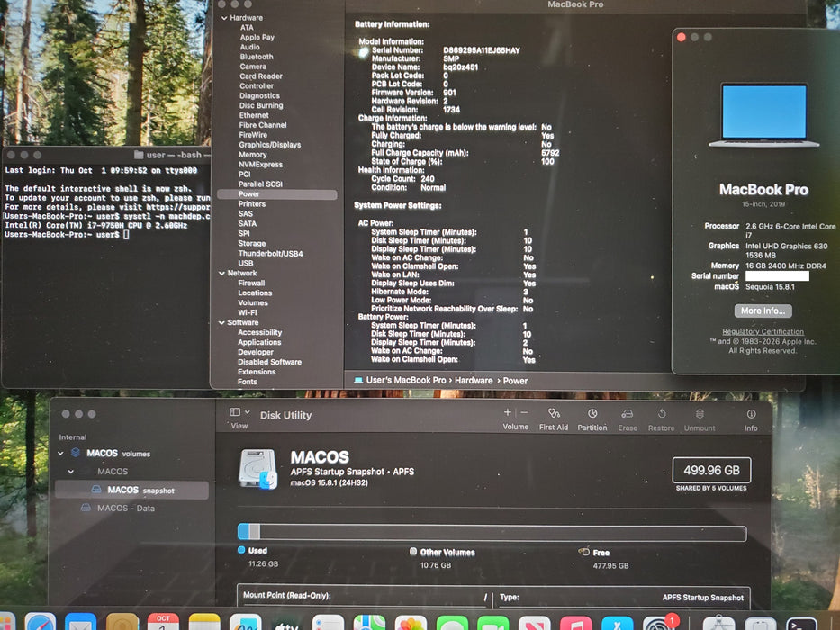Click the MACOS volumes container stack icon
840x630 pixels.
point(76,453)
